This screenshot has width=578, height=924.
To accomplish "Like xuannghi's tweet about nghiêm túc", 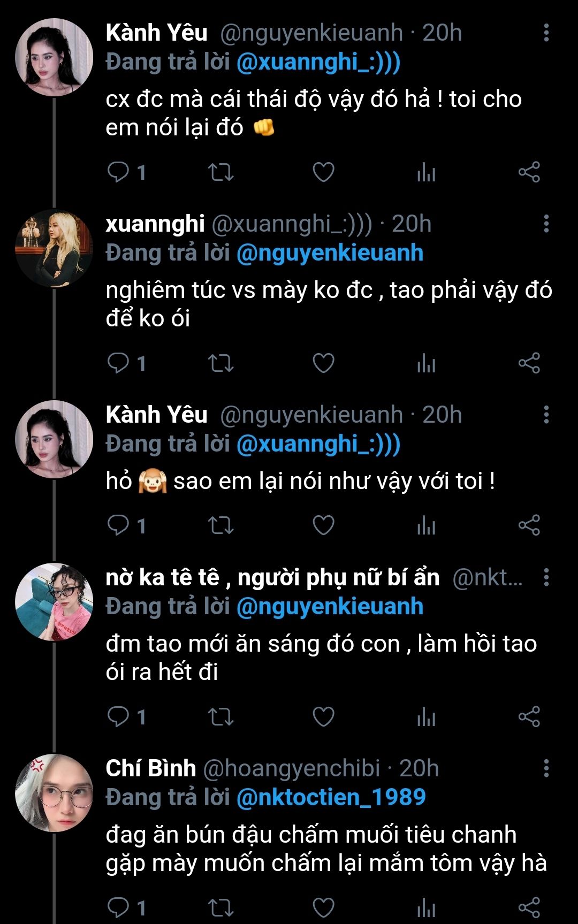I will [x=323, y=363].
